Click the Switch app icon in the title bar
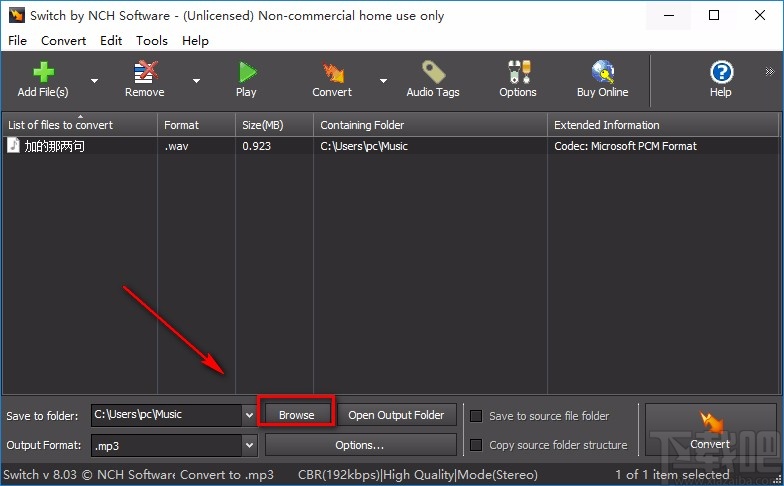Screen dimensions: 784x486 [16, 15]
